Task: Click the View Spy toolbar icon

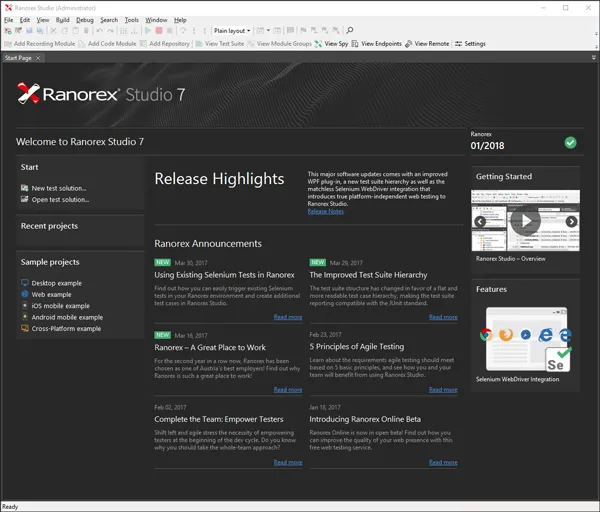Action: [319, 44]
